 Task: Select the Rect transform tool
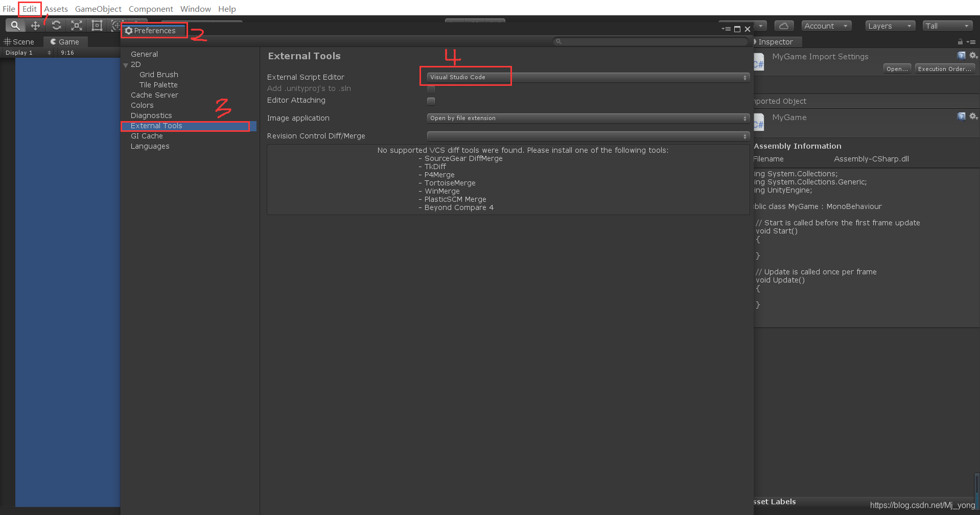pos(97,26)
